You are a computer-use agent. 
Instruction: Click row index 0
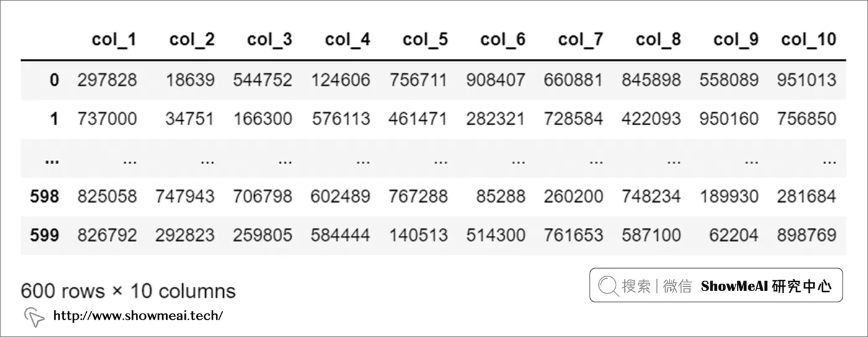coord(54,80)
